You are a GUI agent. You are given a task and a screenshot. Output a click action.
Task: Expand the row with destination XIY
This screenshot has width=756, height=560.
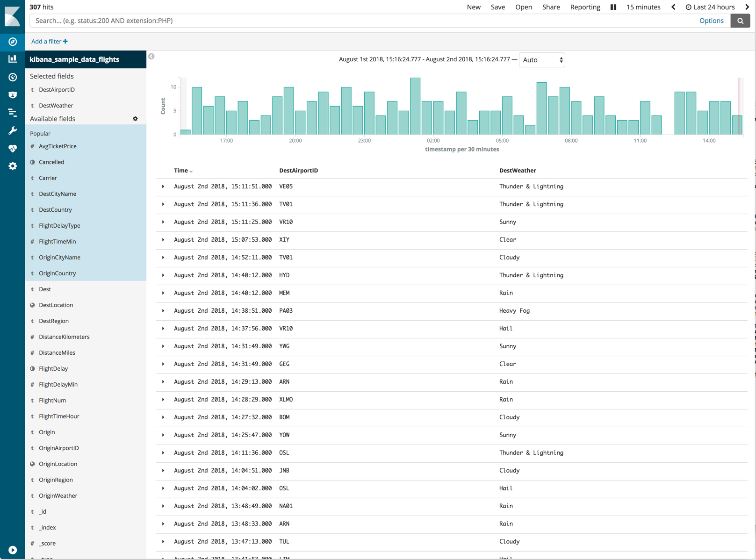tap(163, 240)
